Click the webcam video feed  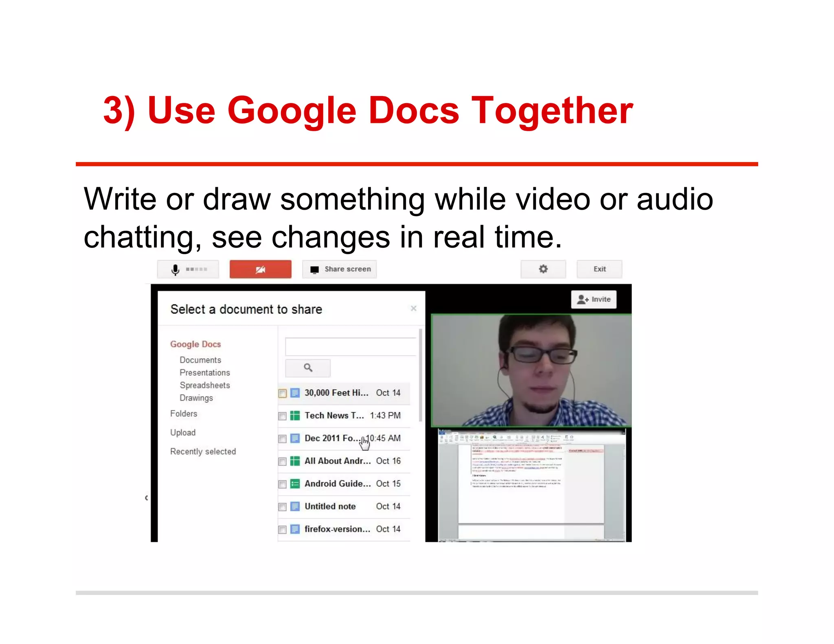pos(531,370)
